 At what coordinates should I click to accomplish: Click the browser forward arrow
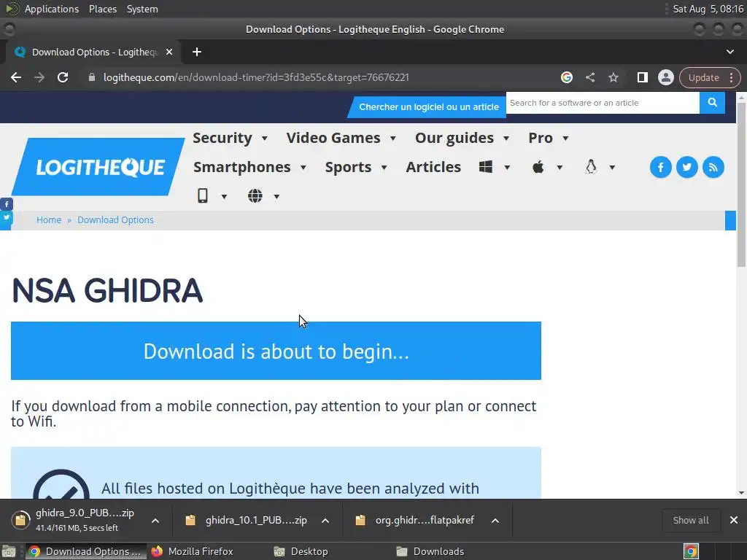tap(39, 77)
